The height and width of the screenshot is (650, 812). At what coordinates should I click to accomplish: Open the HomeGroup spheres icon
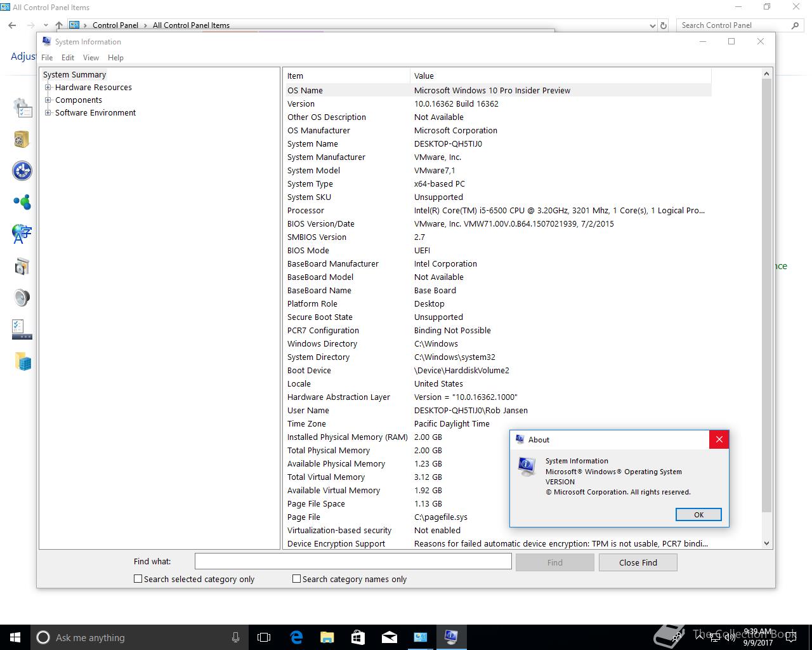pos(22,202)
